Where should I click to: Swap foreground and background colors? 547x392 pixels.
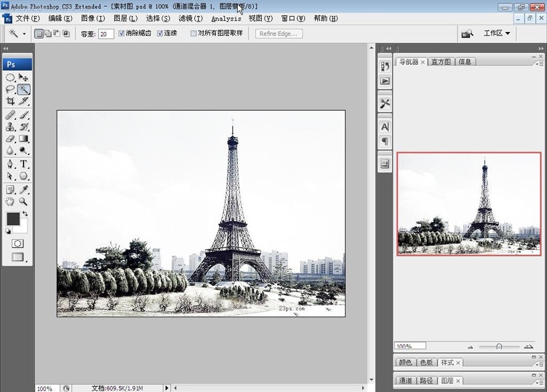25,214
